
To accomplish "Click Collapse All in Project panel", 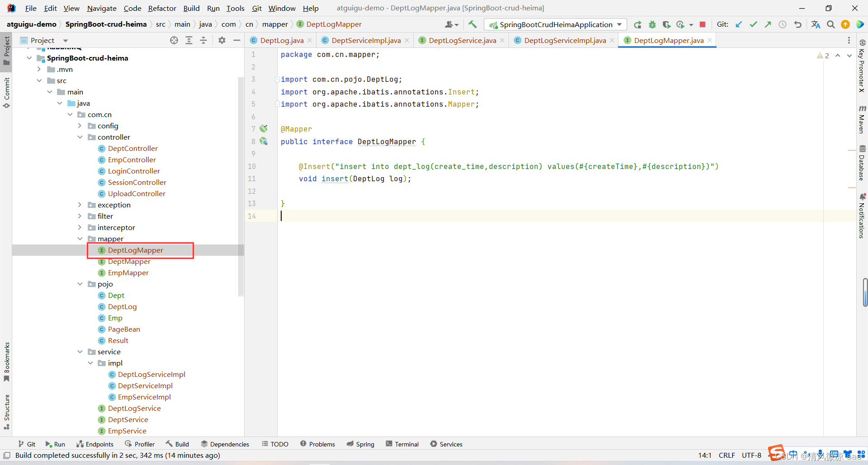I will (203, 40).
